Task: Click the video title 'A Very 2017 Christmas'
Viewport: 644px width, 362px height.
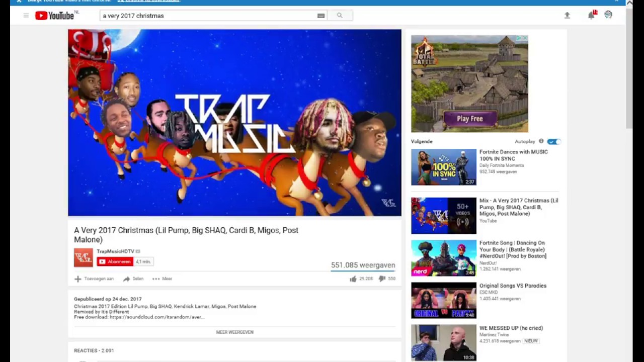Action: tap(186, 235)
